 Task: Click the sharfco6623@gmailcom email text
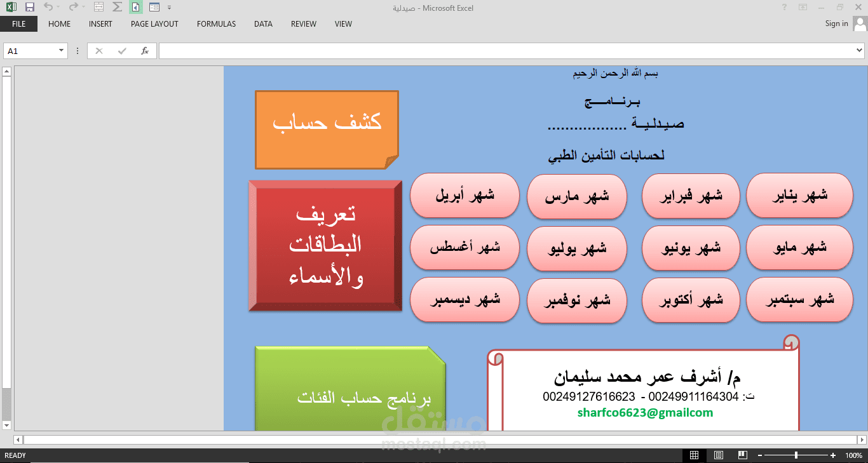click(x=645, y=413)
